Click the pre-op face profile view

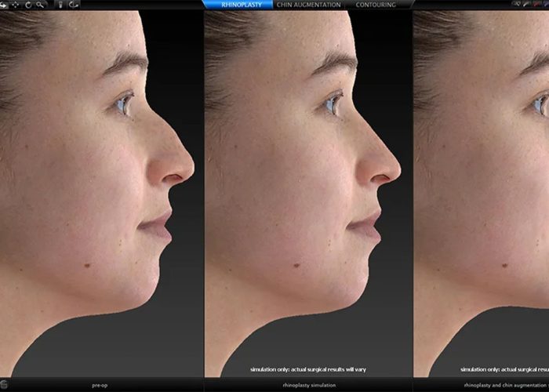coord(101,194)
